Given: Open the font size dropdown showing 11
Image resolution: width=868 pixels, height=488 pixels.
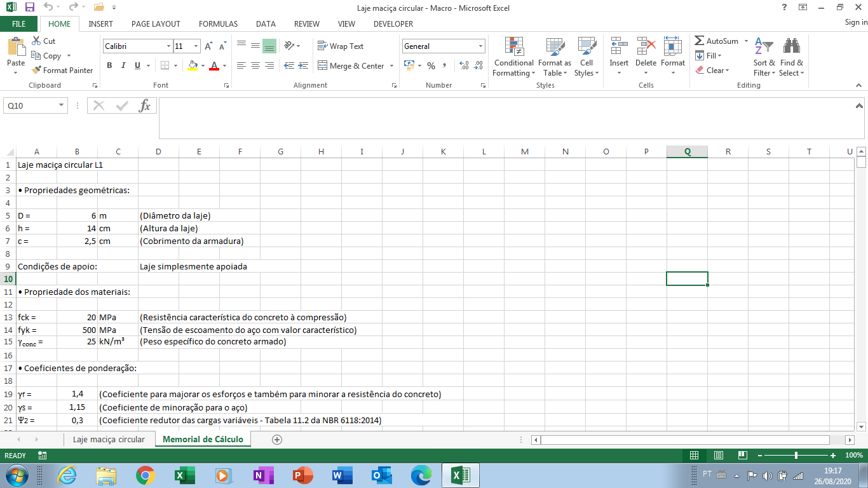Looking at the screenshot, I should point(196,46).
